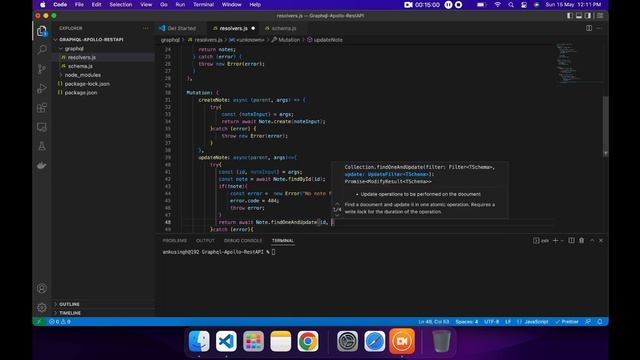Open the Run and Debug view
The image size is (640, 360).
tap(42, 88)
